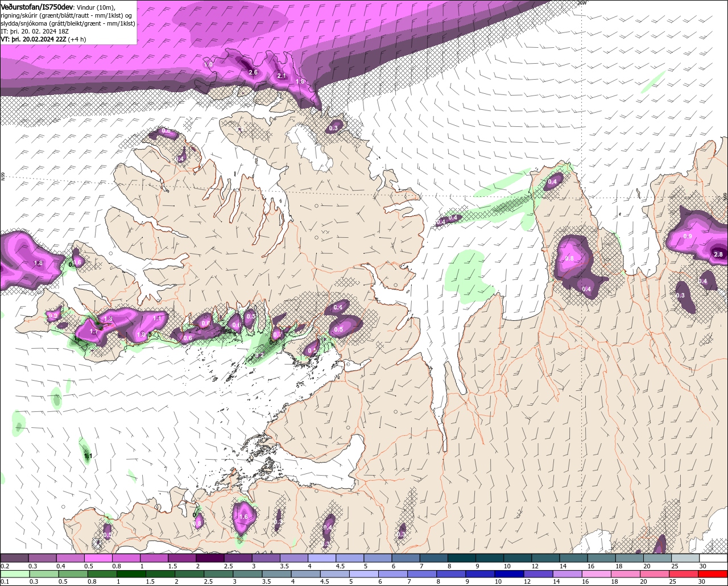The width and height of the screenshot is (728, 586).
Task: Select the '(+4 h)' forecast offset text
Action: 76,39
